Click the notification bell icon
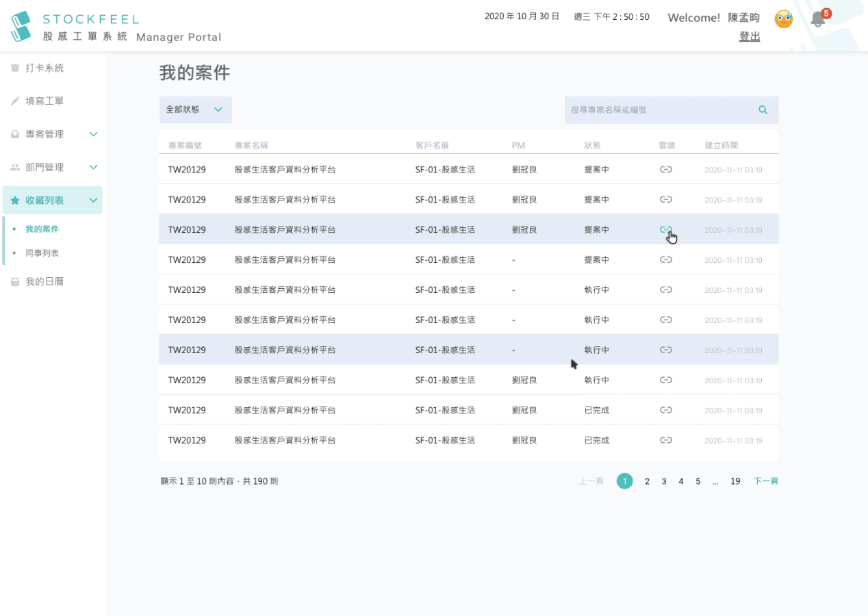868x616 pixels. [817, 20]
